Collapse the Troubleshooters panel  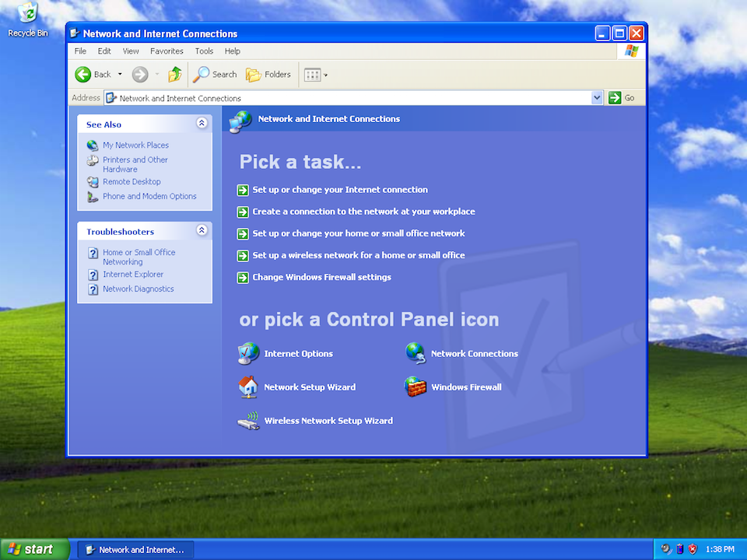pos(202,230)
